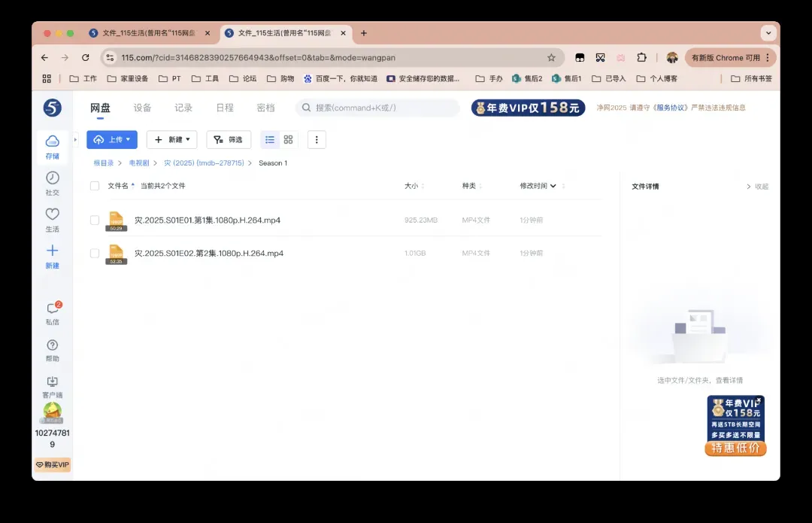Toggle the 修改时间 sort dropdown arrow
Image resolution: width=812 pixels, height=523 pixels.
tap(553, 186)
